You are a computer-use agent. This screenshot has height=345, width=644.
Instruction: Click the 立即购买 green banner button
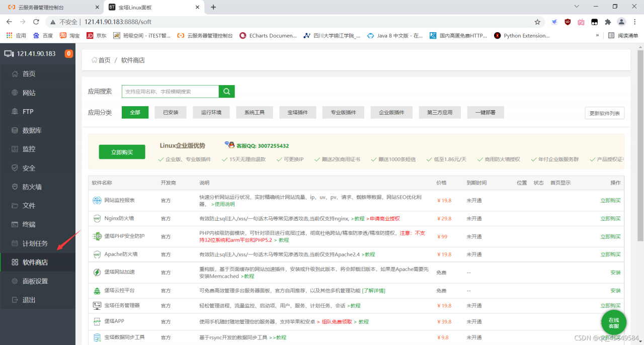(x=122, y=152)
